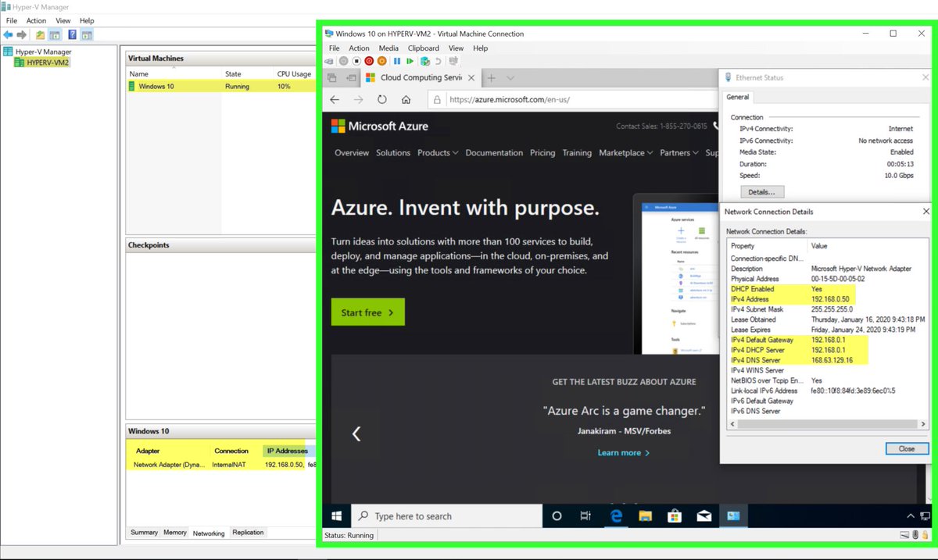Viewport: 938px width, 560px height.
Task: Click the Checkpoint icon in VM toolbar
Action: click(x=425, y=61)
